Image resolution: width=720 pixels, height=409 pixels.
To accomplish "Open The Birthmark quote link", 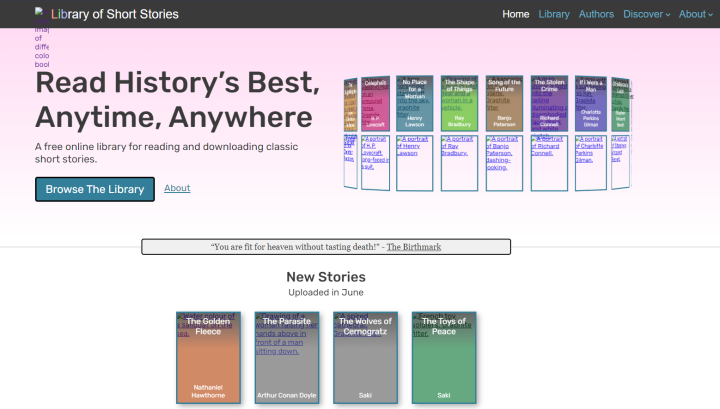I will pyautogui.click(x=414, y=246).
